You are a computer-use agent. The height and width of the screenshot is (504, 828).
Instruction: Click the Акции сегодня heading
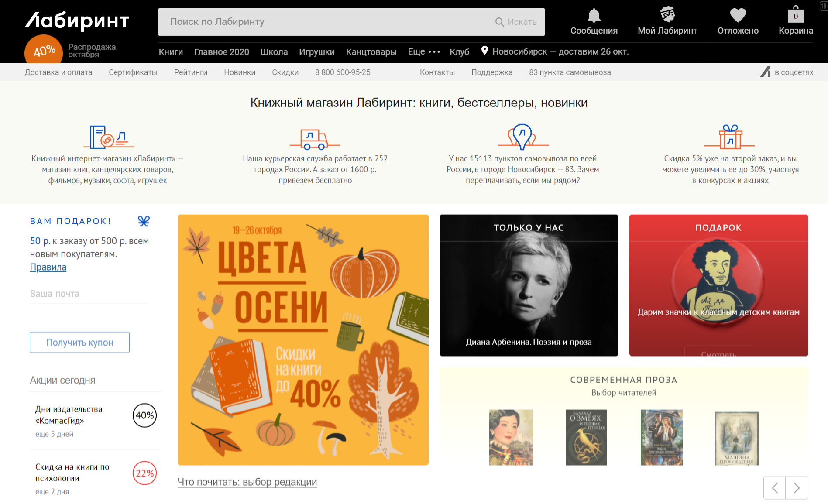click(x=62, y=380)
